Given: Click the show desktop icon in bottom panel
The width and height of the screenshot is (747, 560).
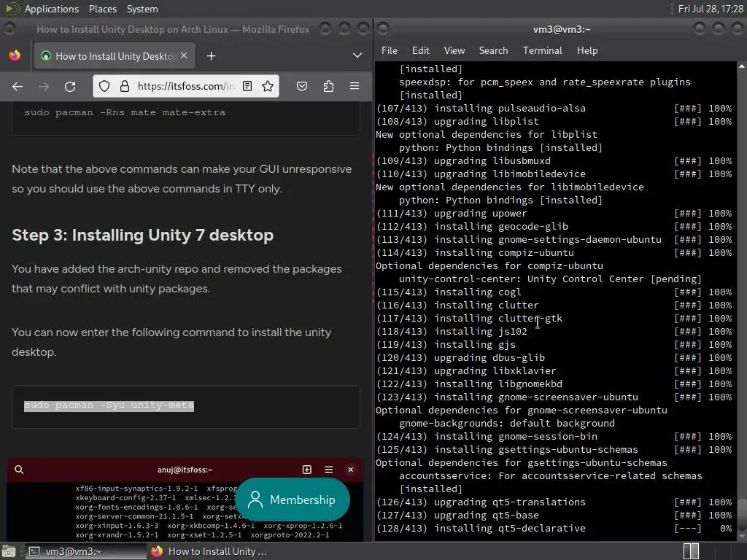Looking at the screenshot, I should (9, 552).
